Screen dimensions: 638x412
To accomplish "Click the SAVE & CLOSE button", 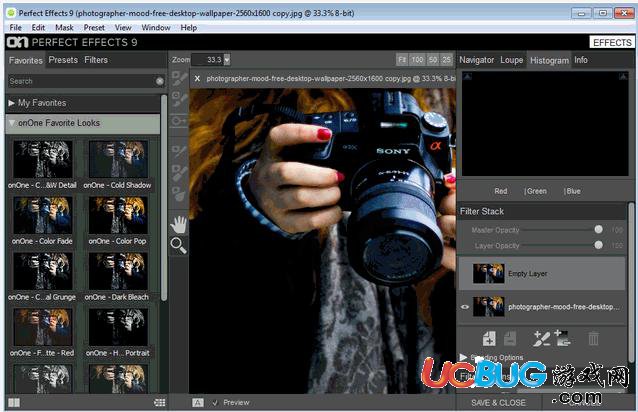I will 498,403.
